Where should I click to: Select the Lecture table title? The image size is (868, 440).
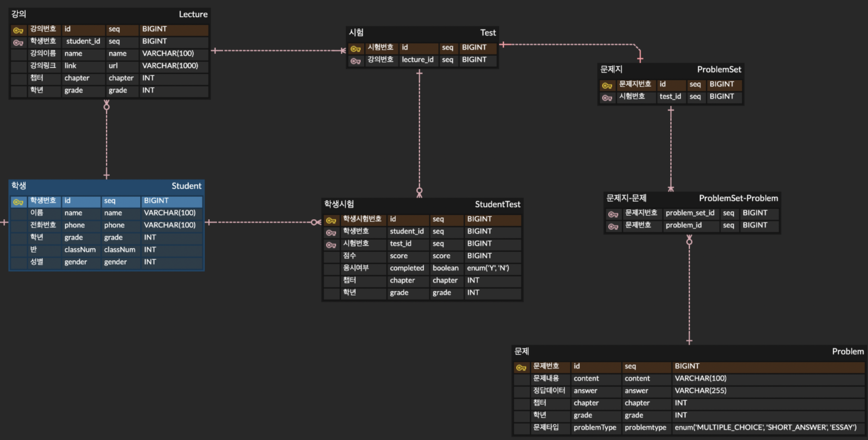tap(193, 14)
